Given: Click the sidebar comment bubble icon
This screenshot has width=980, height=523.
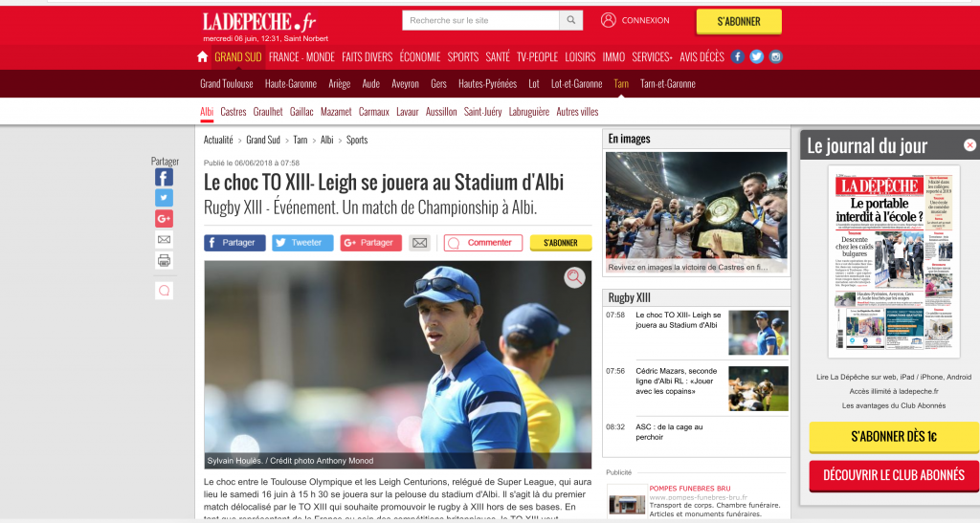Looking at the screenshot, I should pyautogui.click(x=164, y=291).
